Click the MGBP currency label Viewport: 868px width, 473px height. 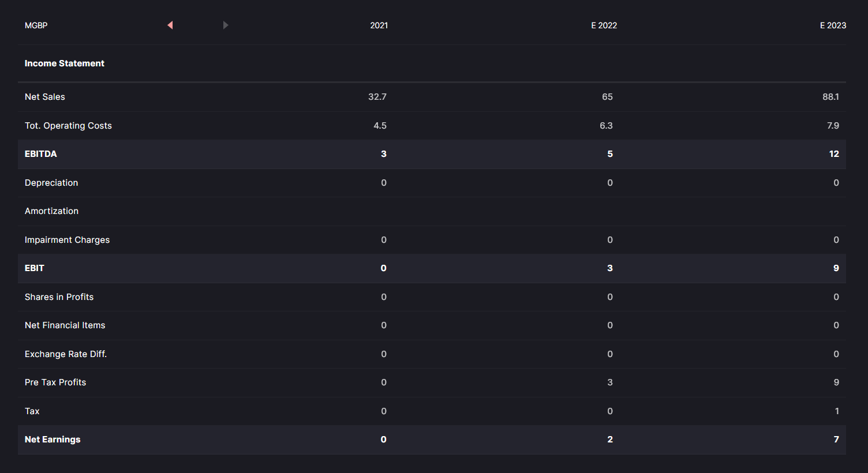pyautogui.click(x=36, y=25)
